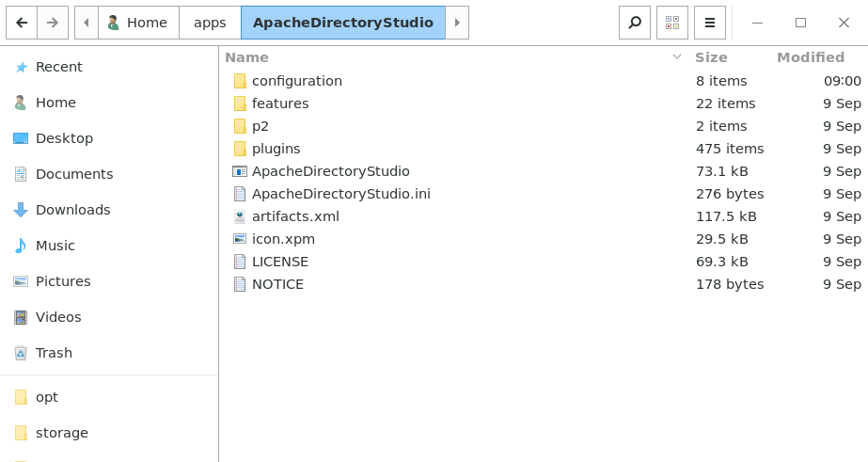Sort files by the Modified column
The width and height of the screenshot is (868, 462).
tap(811, 57)
